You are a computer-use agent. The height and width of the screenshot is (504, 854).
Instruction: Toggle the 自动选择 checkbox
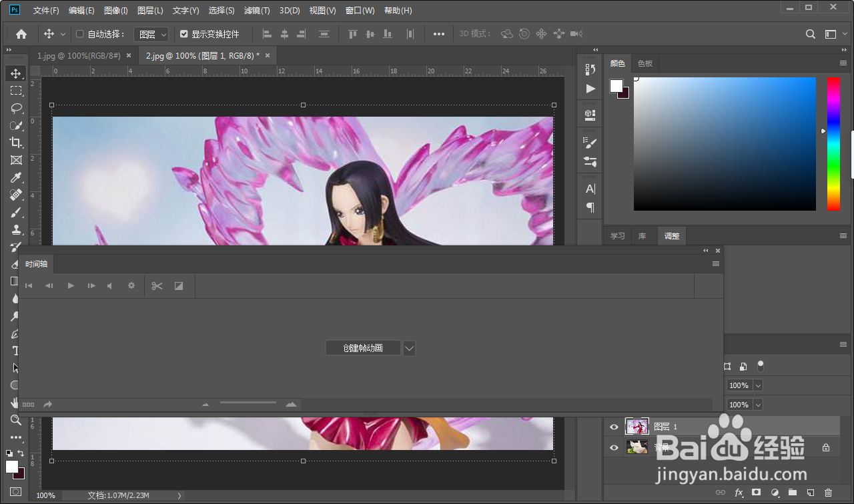tap(79, 34)
